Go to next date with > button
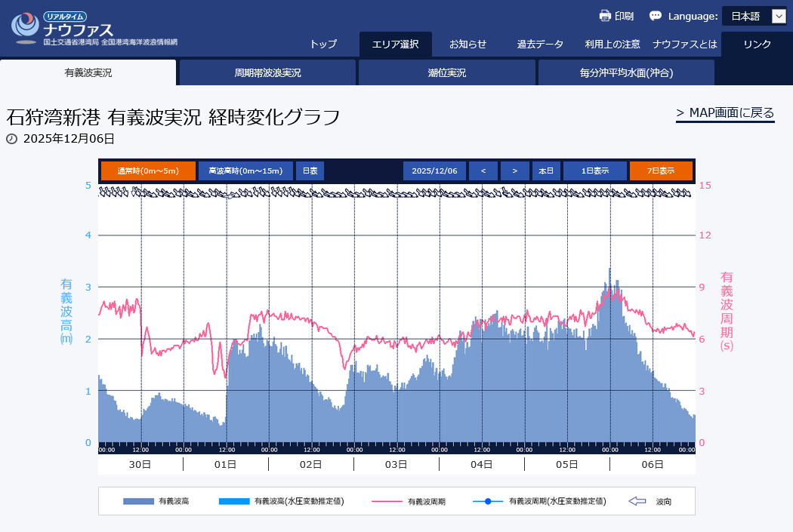This screenshot has width=793, height=532. click(514, 171)
